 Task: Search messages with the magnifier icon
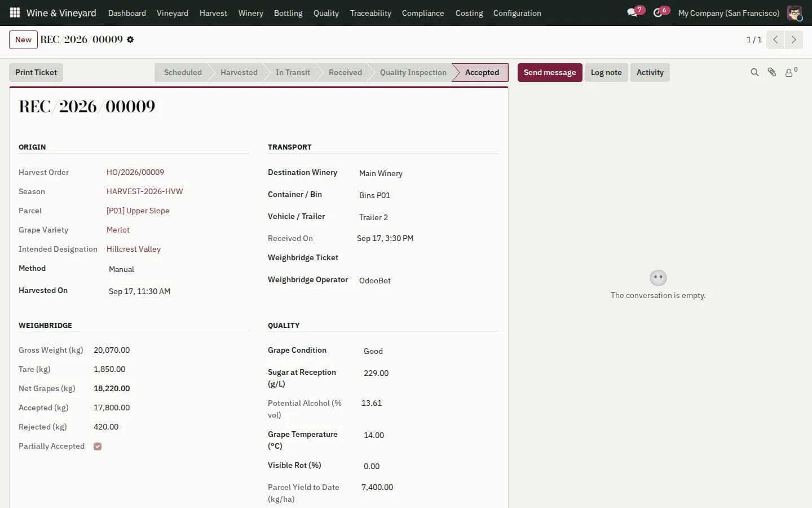pos(754,72)
